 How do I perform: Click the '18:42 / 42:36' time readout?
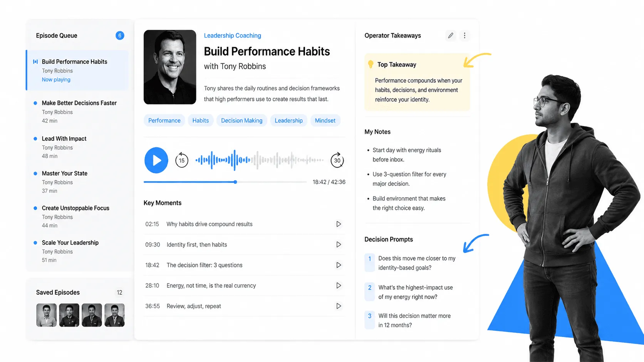tap(329, 182)
